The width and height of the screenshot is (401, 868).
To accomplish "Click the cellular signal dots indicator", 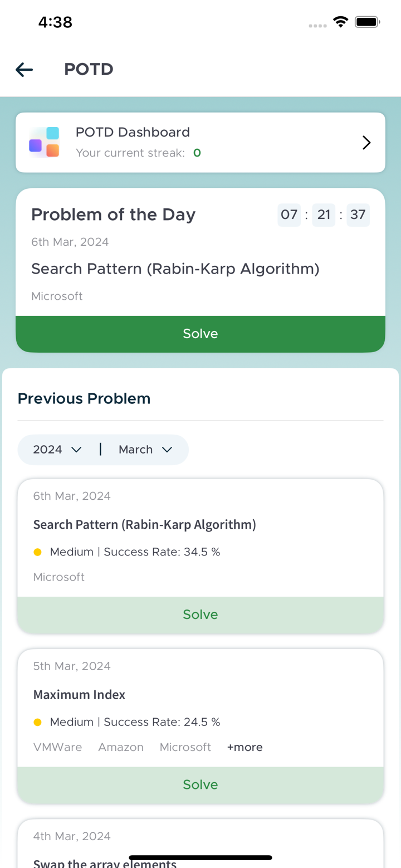I will [317, 26].
